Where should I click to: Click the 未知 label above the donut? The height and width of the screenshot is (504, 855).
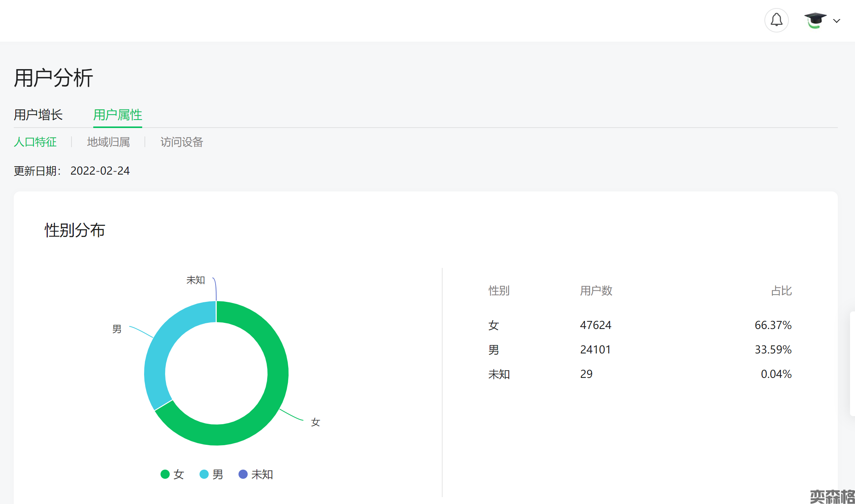coord(196,280)
